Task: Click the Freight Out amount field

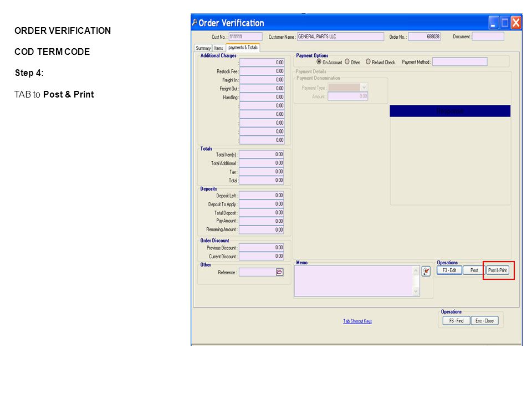Action: tap(262, 88)
